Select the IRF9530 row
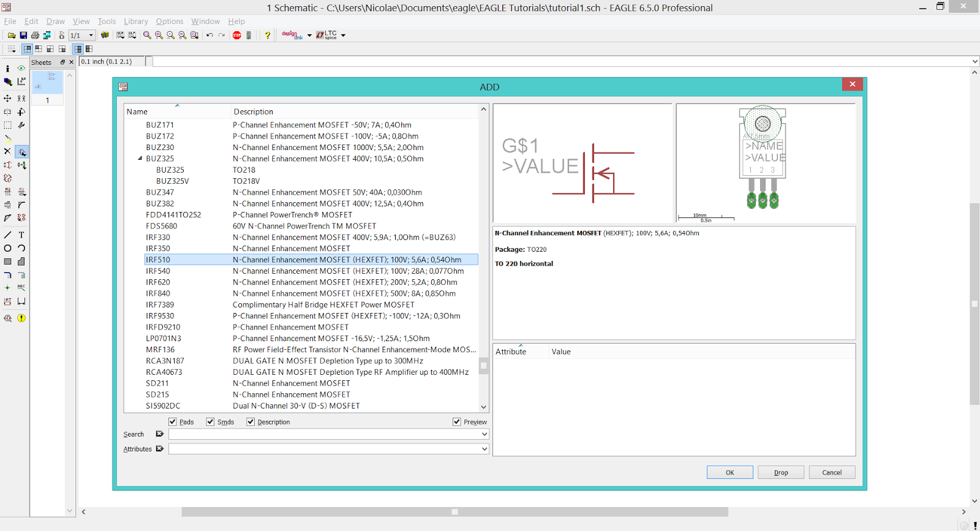The width and height of the screenshot is (980, 531). 311,316
